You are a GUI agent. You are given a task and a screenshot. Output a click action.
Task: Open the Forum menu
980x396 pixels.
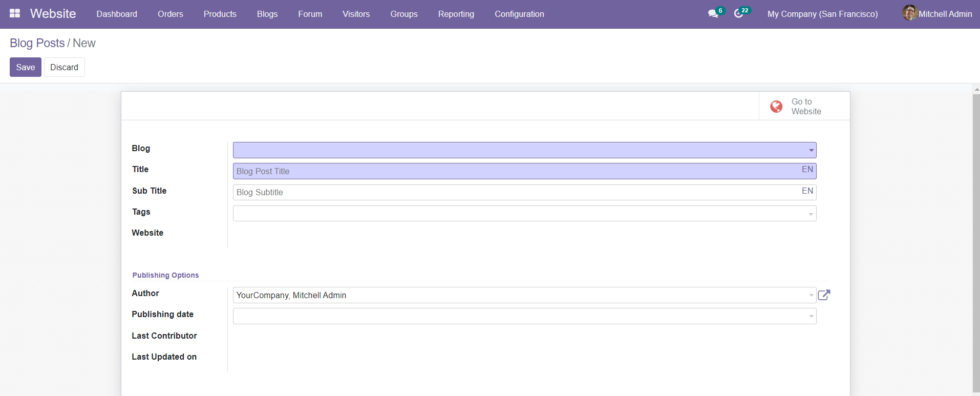tap(310, 14)
